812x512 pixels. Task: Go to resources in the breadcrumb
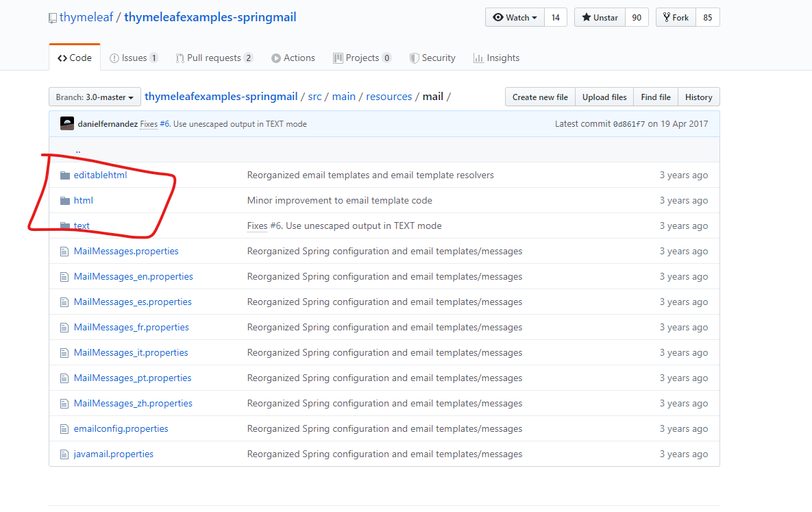(x=389, y=97)
